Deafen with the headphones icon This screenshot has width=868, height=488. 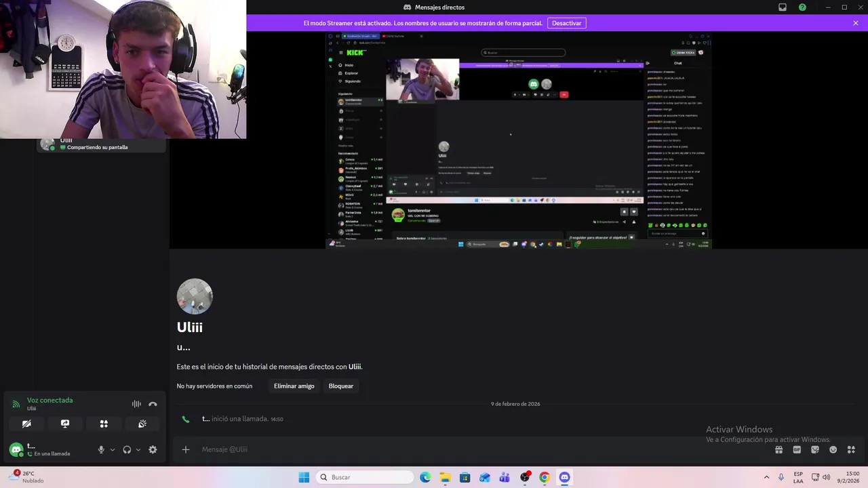127,449
